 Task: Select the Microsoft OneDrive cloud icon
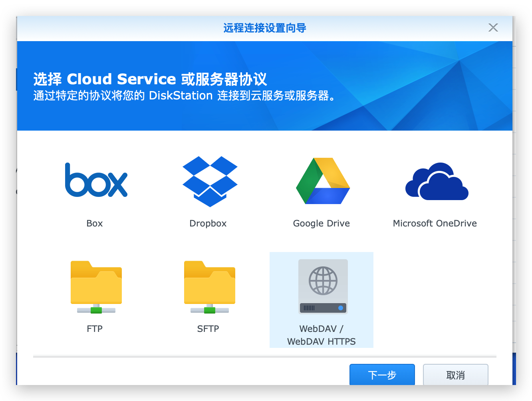437,181
